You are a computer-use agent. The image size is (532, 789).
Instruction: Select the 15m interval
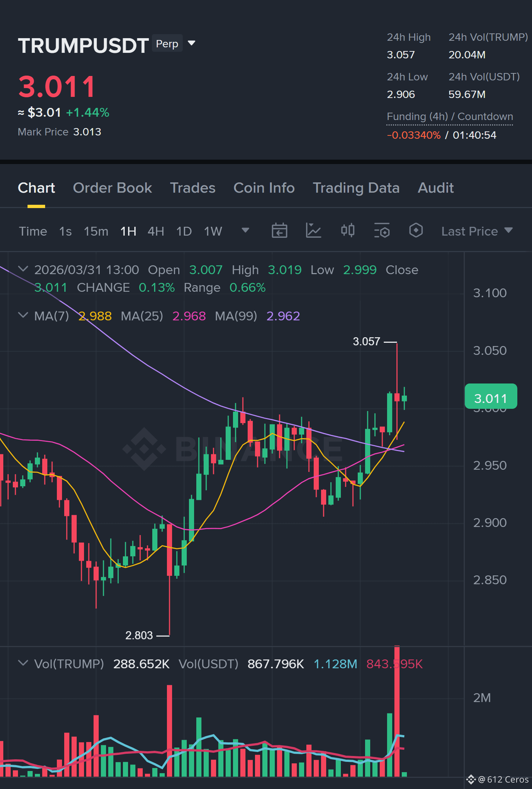pos(96,231)
